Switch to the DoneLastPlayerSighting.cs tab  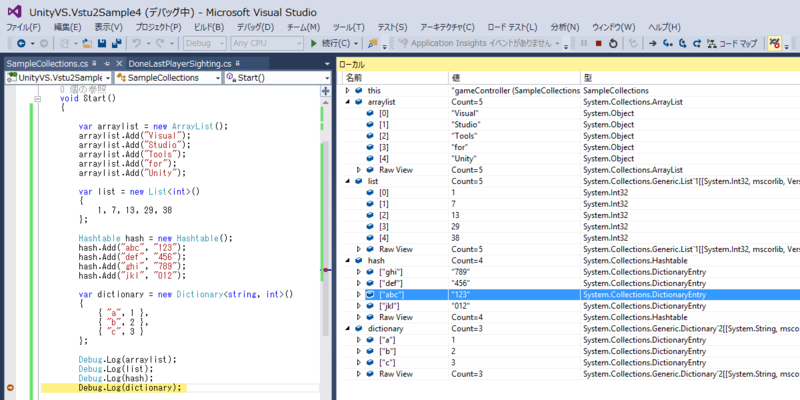pyautogui.click(x=180, y=64)
